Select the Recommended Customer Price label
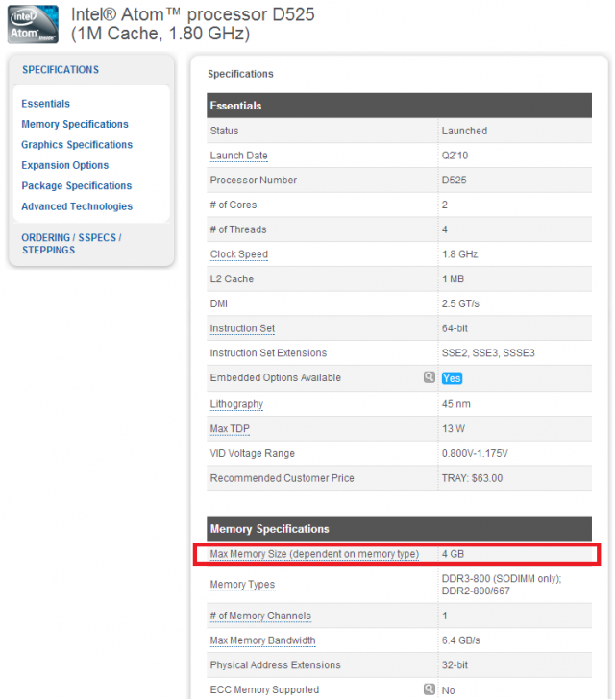The height and width of the screenshot is (700, 615). 282,478
